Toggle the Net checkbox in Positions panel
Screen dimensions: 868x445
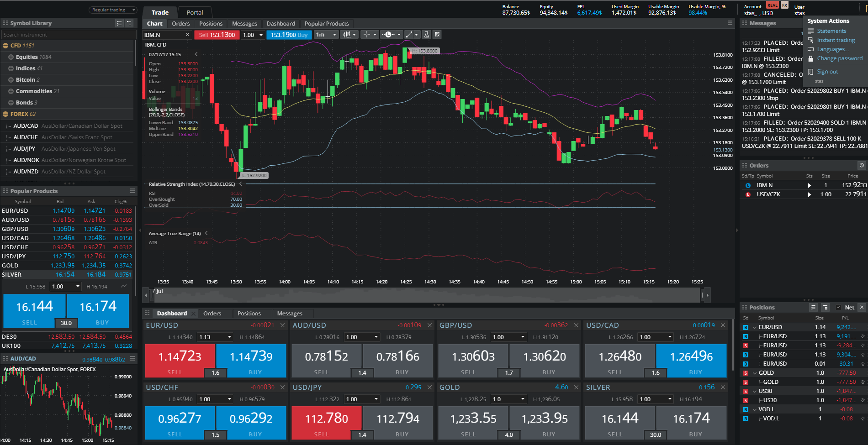(x=838, y=308)
